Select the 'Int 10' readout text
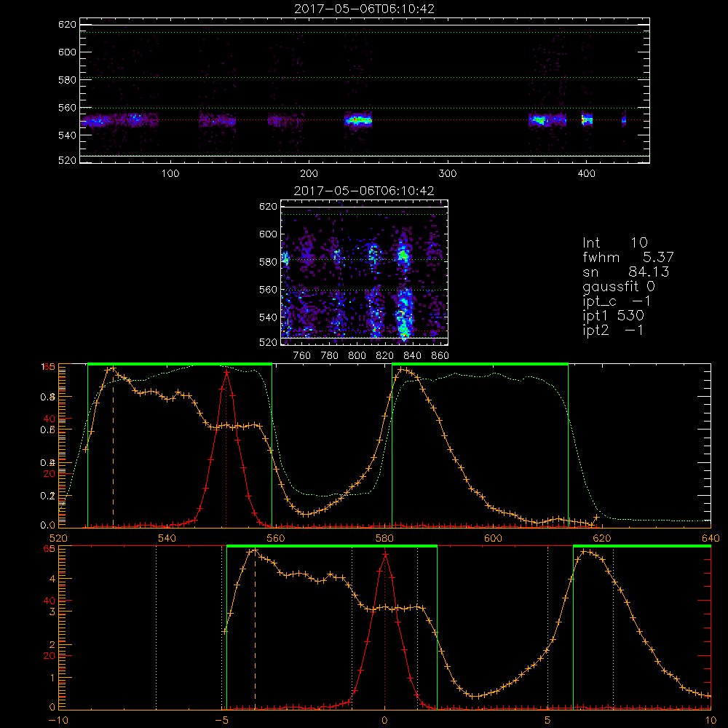This screenshot has height=728, width=728. 615,242
